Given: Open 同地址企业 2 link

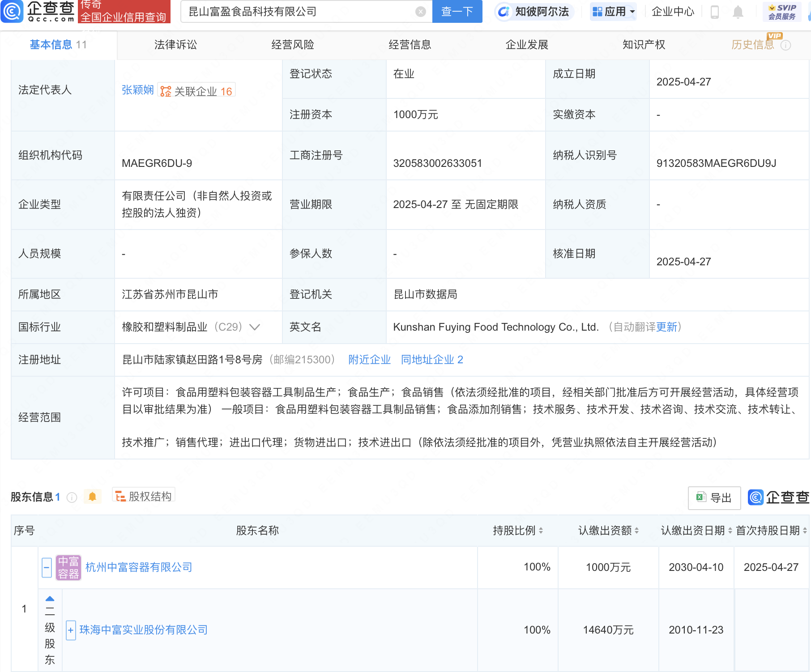Looking at the screenshot, I should tap(432, 360).
